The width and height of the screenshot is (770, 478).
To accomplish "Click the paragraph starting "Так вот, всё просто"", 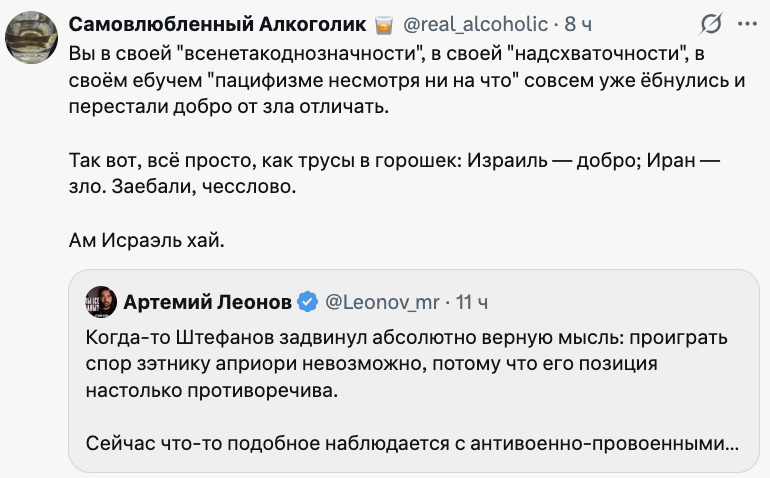I will [x=395, y=172].
